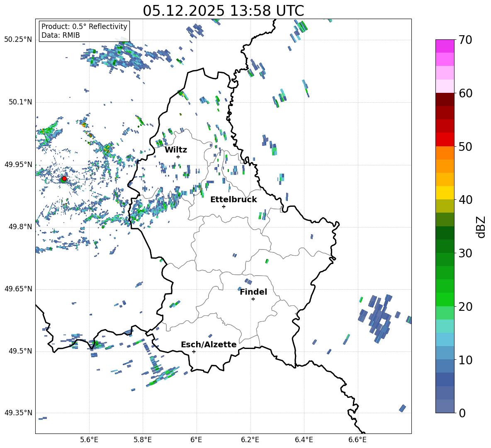Pick the bright red colorbar swatch above 50
Viewport: 491px width, 448px height.
click(x=445, y=139)
